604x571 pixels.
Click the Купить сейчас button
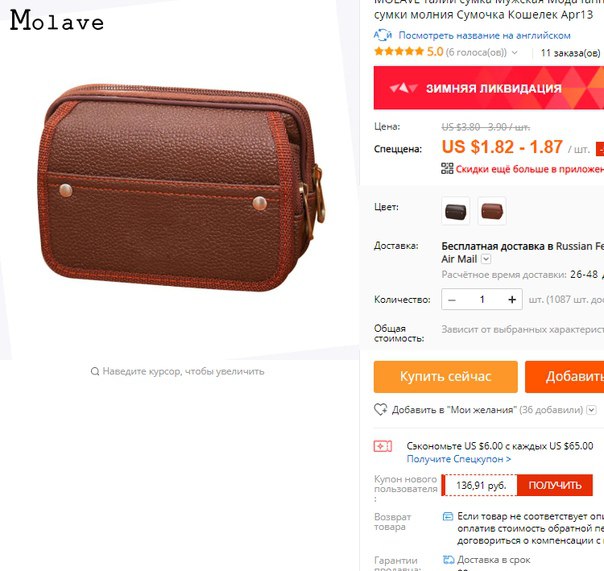click(446, 377)
